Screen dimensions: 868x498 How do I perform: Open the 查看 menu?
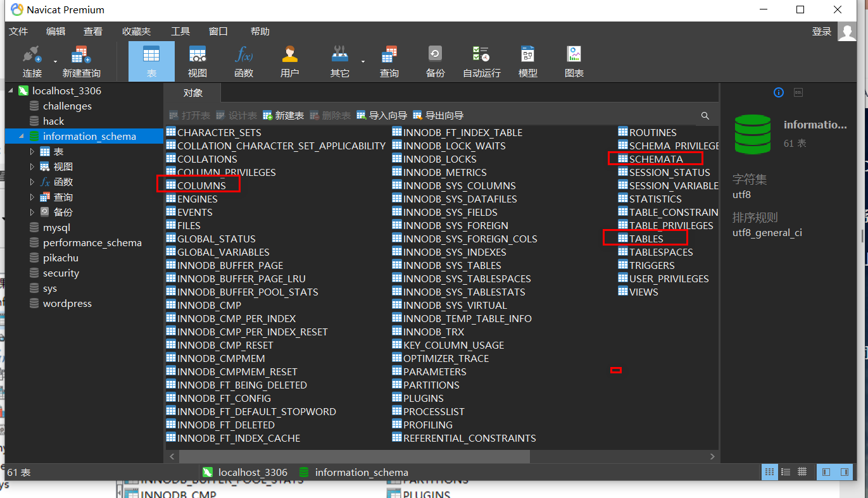coord(93,31)
